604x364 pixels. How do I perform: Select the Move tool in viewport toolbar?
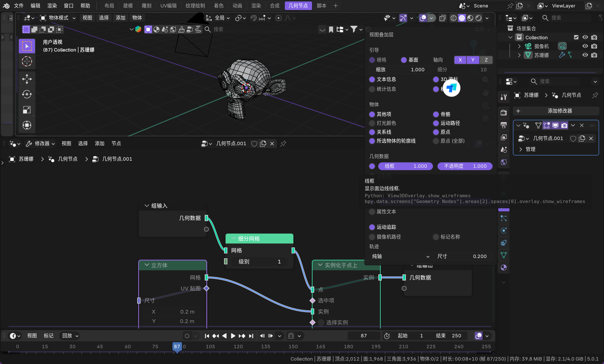(27, 79)
